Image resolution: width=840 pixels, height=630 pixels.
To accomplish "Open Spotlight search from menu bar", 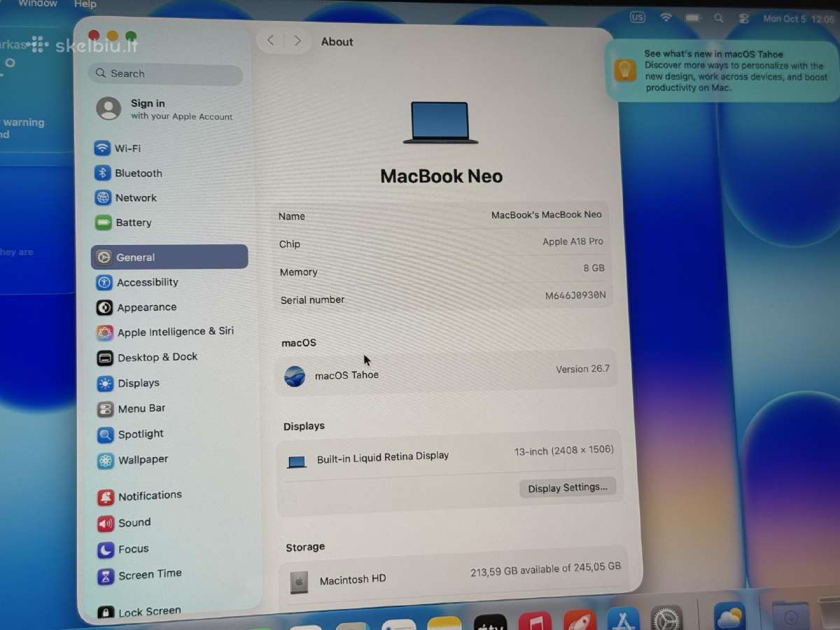I will [719, 18].
